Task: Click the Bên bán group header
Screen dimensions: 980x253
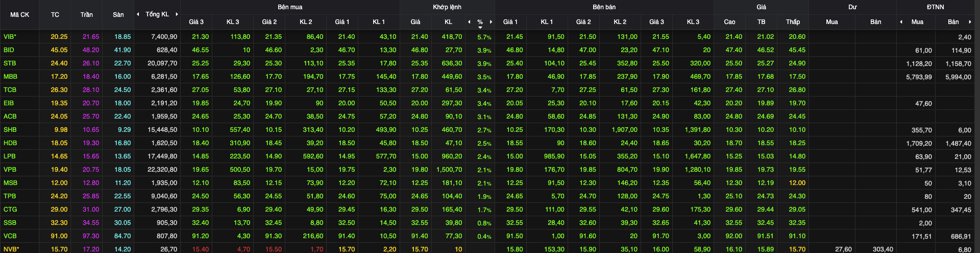Action: [604, 7]
